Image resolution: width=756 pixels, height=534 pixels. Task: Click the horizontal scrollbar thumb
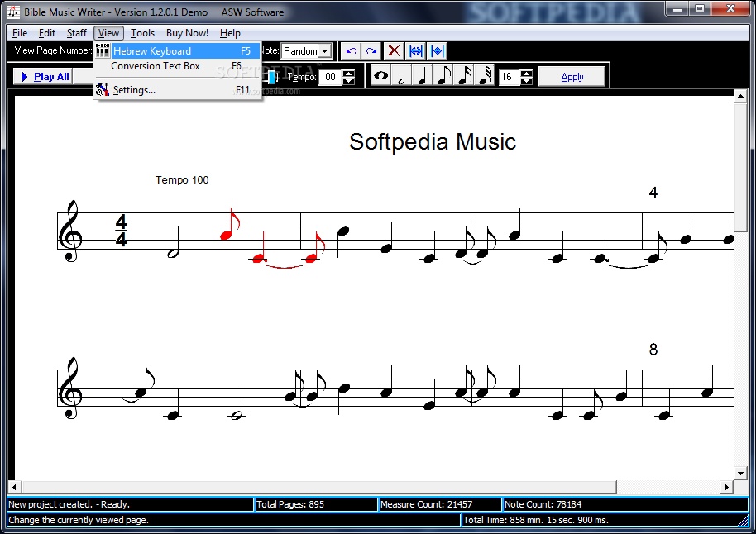[319, 487]
